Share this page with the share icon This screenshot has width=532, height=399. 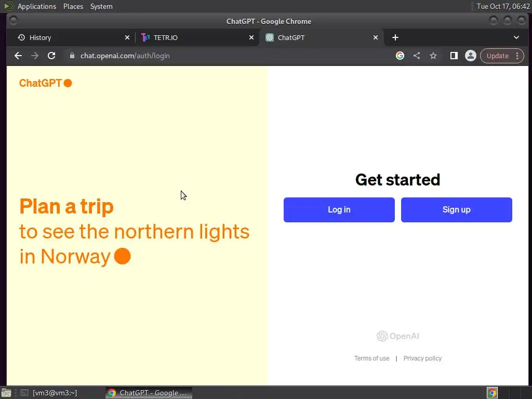click(x=417, y=56)
